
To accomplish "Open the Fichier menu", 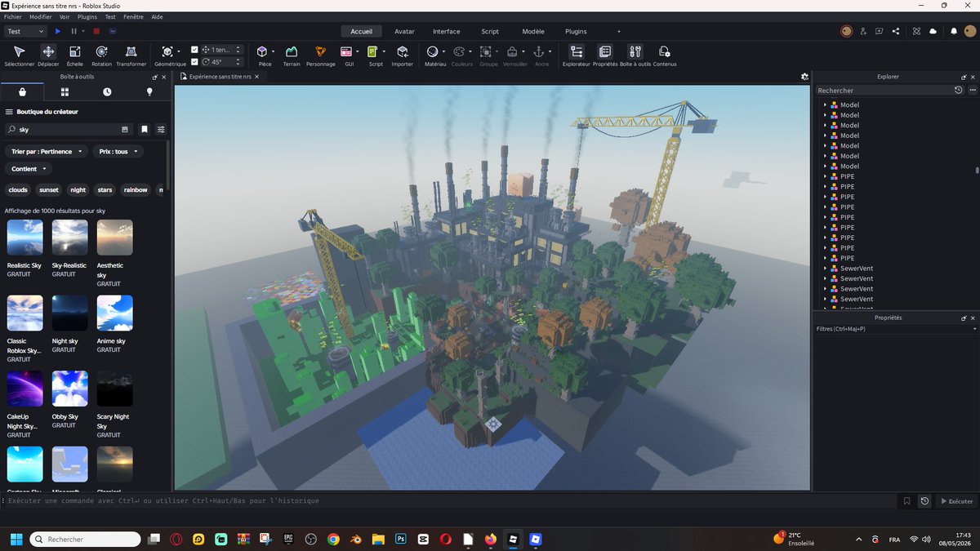I will (x=13, y=16).
